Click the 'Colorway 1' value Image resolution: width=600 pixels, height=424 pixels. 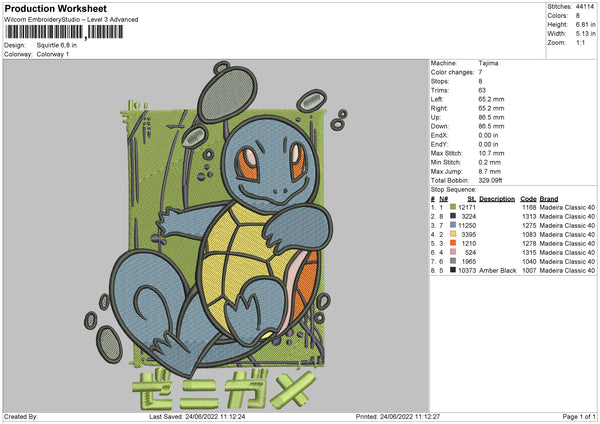[x=53, y=54]
